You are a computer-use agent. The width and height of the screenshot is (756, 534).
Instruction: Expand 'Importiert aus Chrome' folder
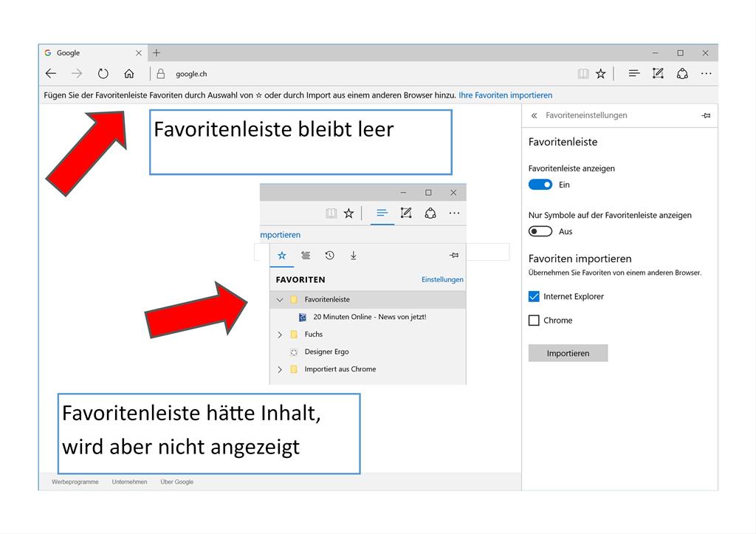[280, 369]
